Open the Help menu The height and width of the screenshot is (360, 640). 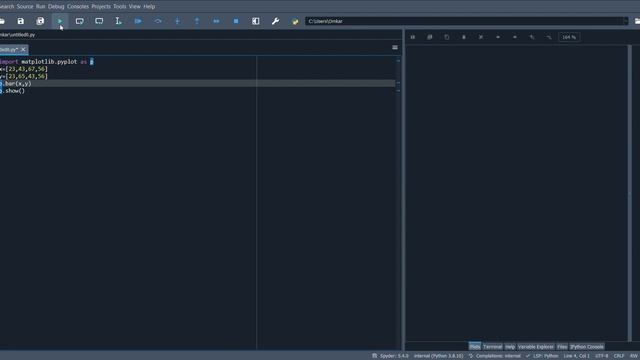coord(149,7)
